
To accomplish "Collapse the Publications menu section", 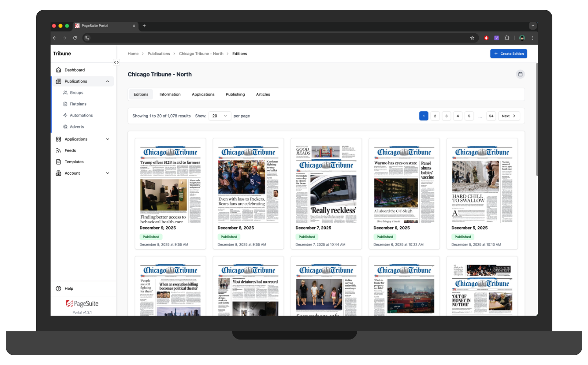I will (107, 81).
